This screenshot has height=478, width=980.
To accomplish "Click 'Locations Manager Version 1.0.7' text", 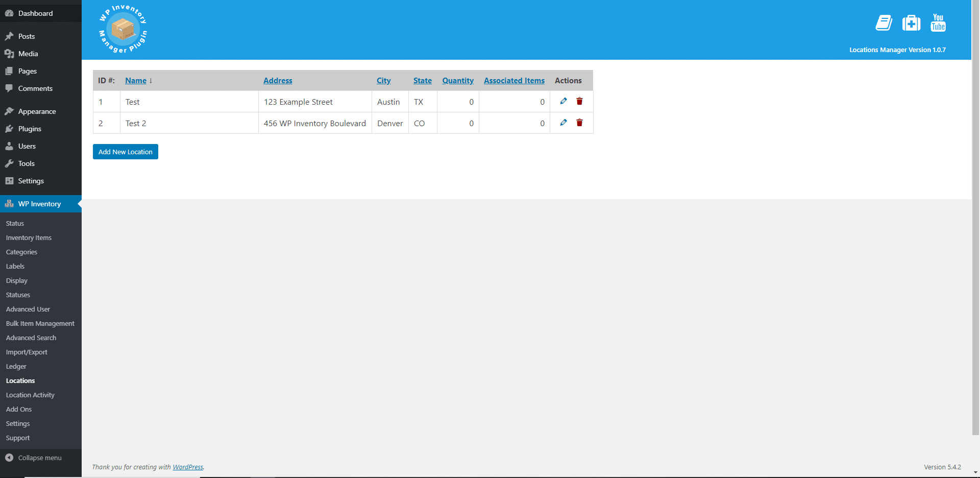I will [897, 50].
